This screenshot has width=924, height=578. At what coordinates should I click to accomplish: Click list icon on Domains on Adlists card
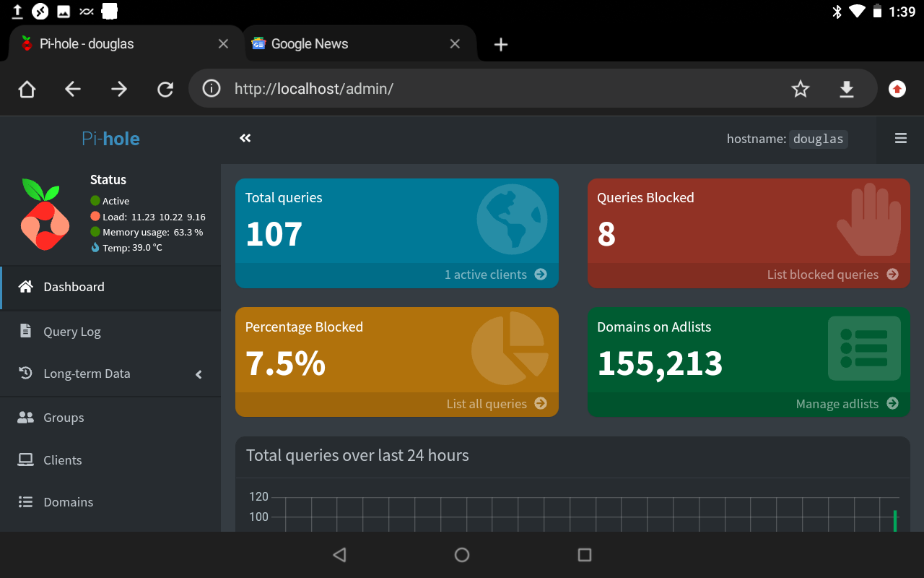[x=864, y=348]
